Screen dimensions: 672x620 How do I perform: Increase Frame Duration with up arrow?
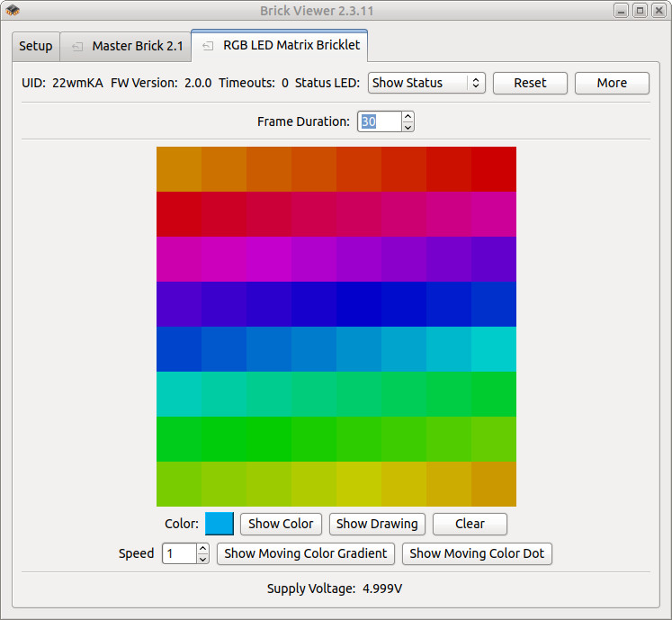(408, 117)
